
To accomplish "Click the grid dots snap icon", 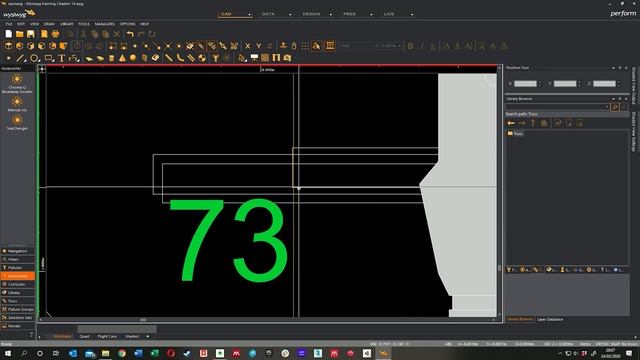I will tap(305, 46).
